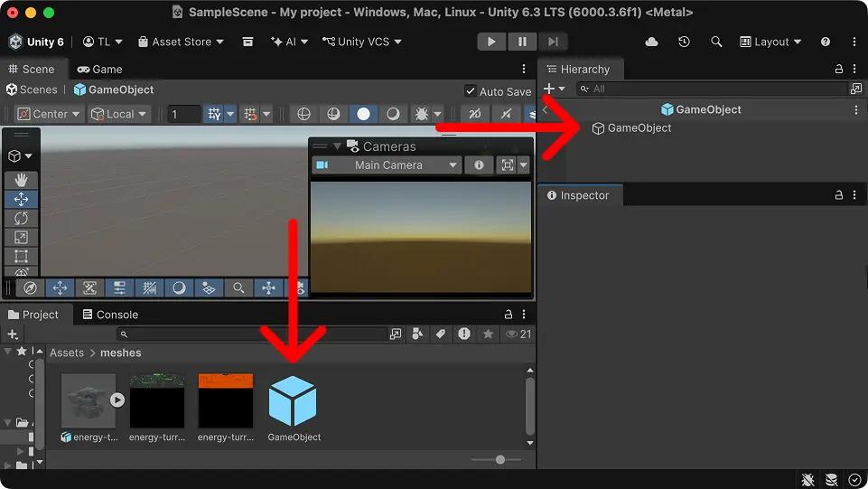Collapse the Cameras overlay triangle
This screenshot has height=489, width=868.
tap(337, 146)
